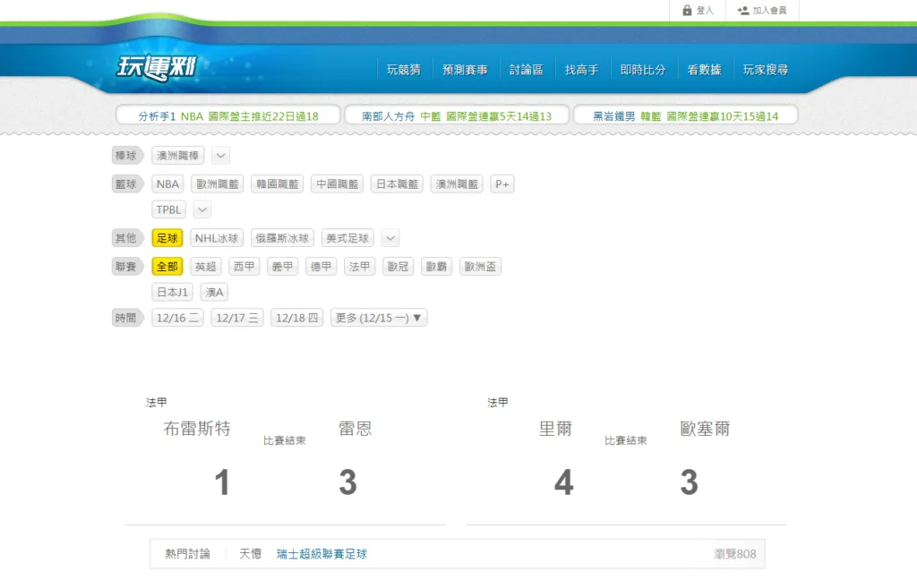Go to the 即時比分 menu
The image size is (917, 588).
(x=642, y=70)
